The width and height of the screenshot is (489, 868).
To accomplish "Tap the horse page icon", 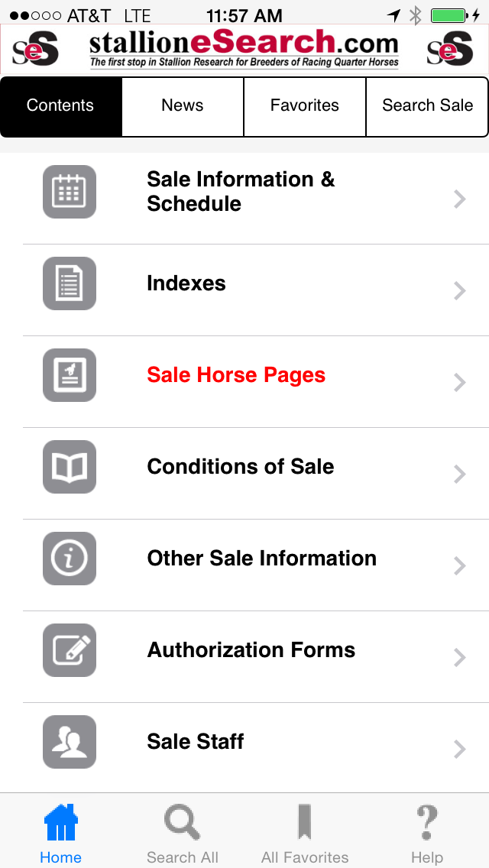I will coord(70,375).
